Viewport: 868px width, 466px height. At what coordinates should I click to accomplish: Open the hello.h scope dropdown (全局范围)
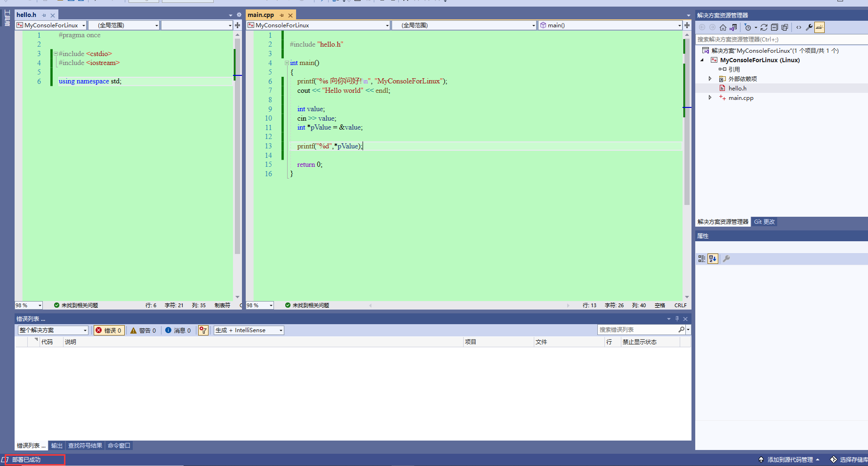click(x=124, y=25)
